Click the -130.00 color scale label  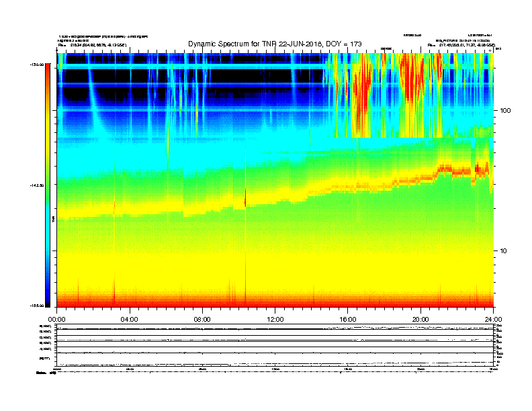tap(37, 64)
